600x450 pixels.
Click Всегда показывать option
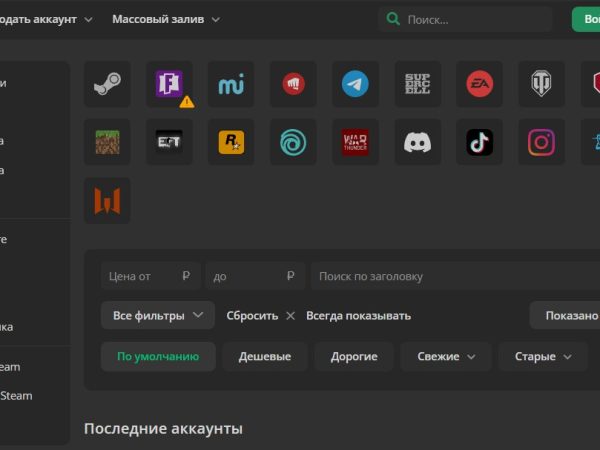359,316
